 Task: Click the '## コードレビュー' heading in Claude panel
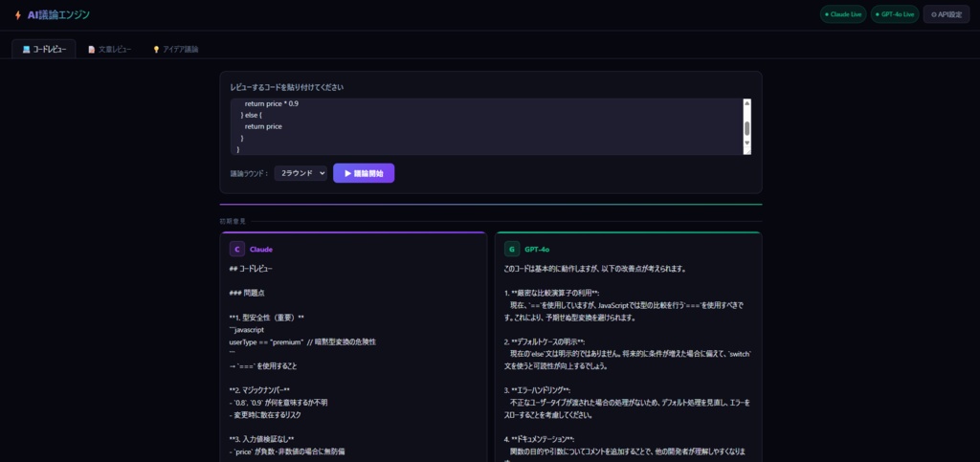pyautogui.click(x=251, y=269)
